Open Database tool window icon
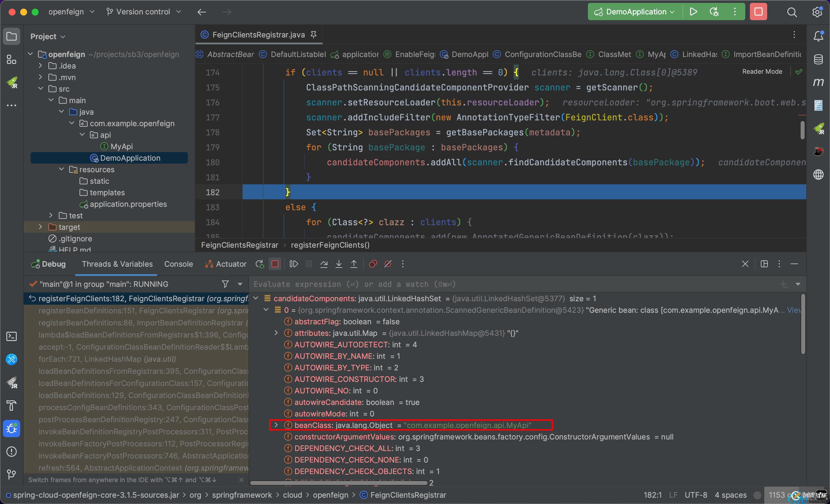Screen dimensions: 830x504 [x=818, y=59]
